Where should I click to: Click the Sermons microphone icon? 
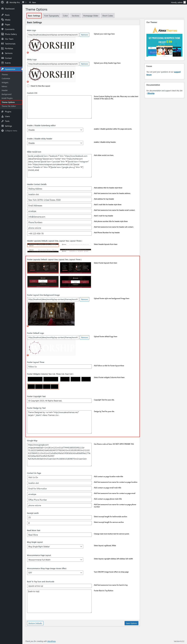click(x=3, y=53)
